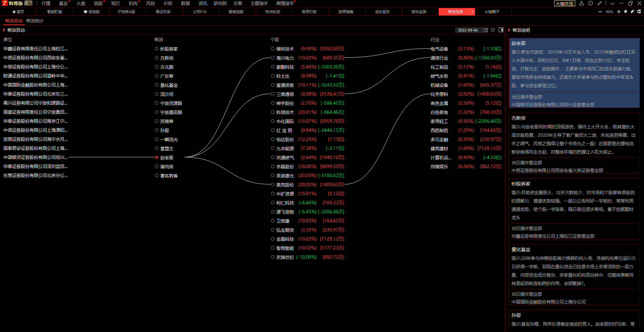The image size is (644, 332).
Task: Open the hexagon settings icon
Action: (591, 3)
